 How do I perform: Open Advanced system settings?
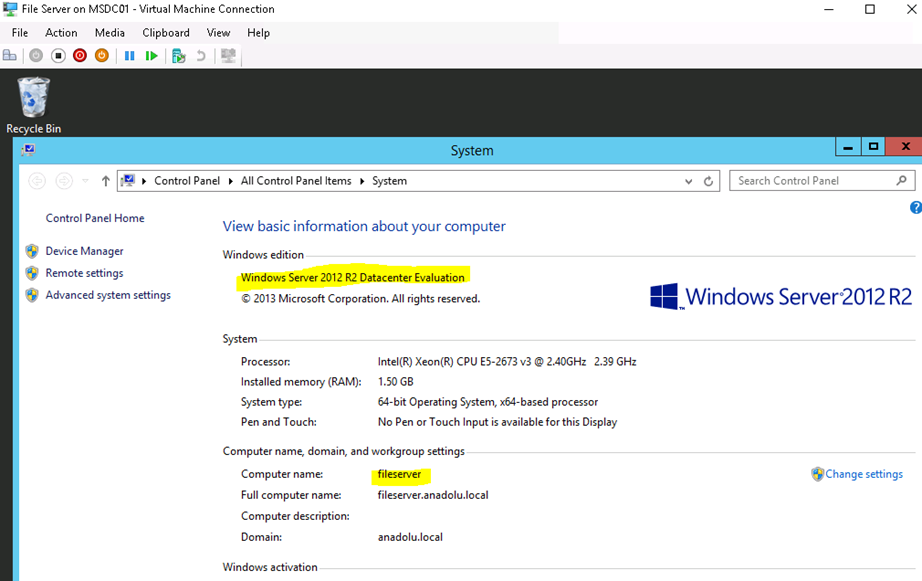click(108, 295)
